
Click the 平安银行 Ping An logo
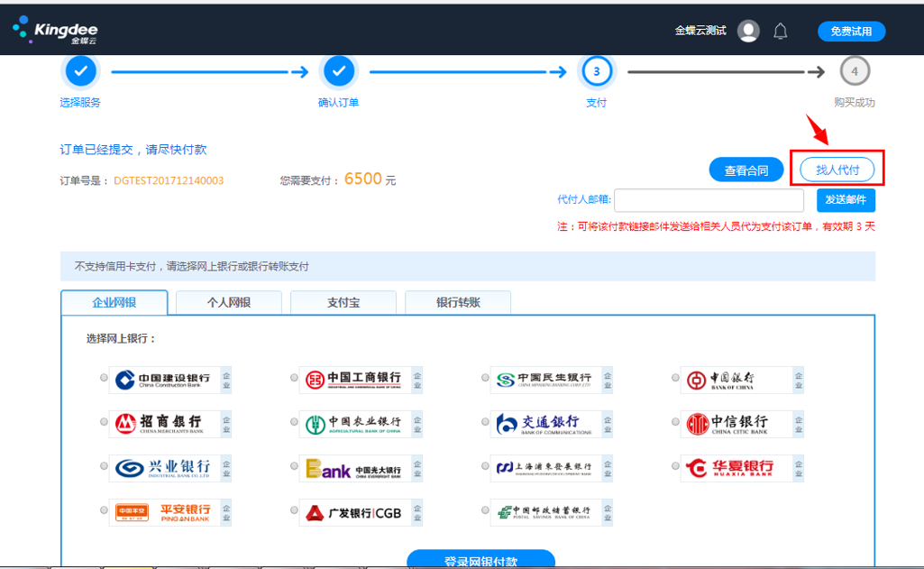click(170, 512)
